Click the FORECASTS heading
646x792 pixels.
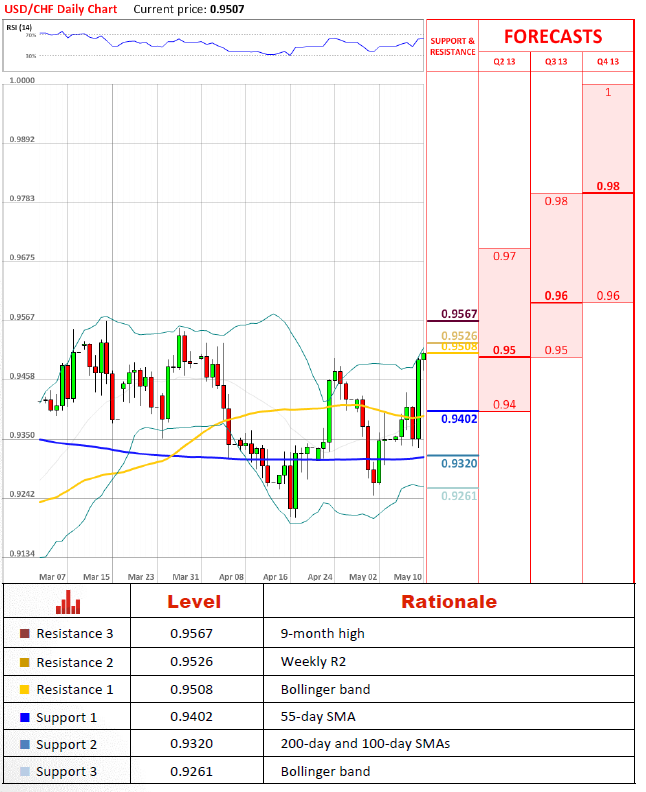(x=553, y=36)
